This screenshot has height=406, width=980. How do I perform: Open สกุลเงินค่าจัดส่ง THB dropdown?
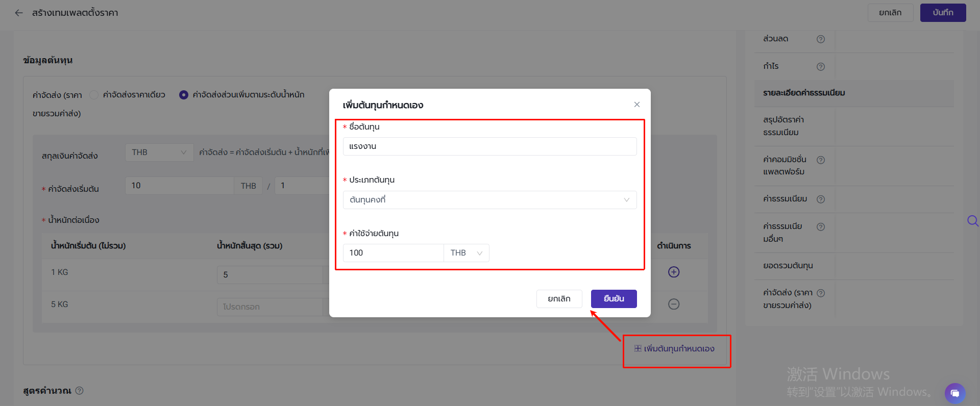[159, 153]
